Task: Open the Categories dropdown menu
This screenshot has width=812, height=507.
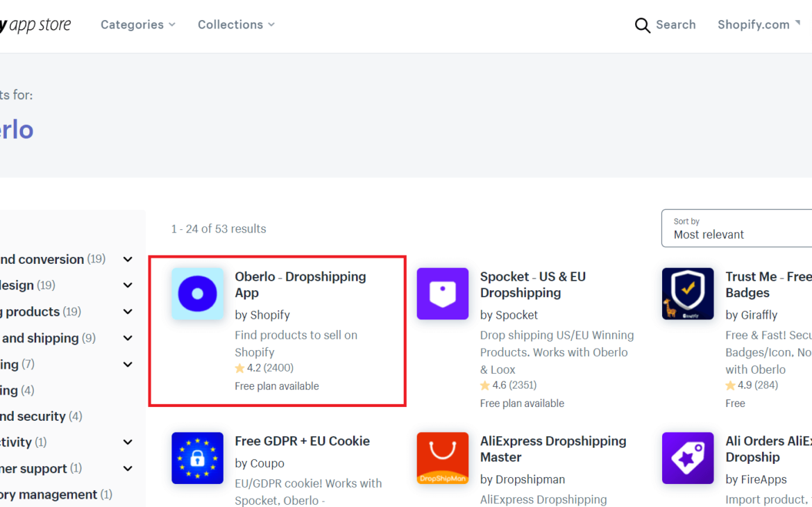Action: 137,24
